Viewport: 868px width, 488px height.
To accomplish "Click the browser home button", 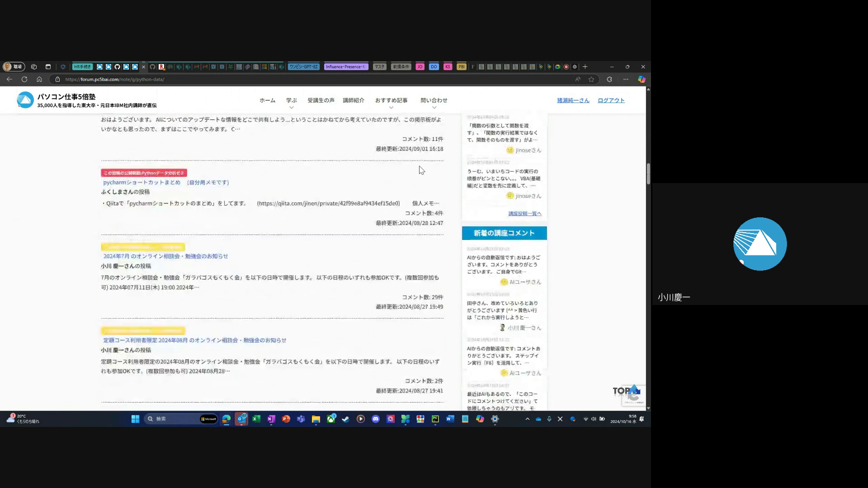I will (39, 79).
